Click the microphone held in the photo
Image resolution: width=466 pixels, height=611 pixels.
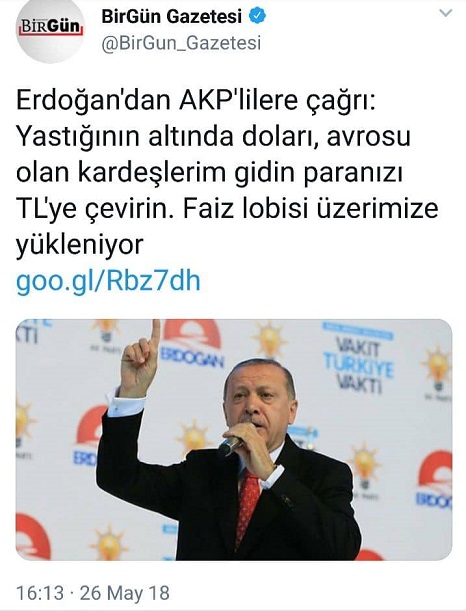coord(231,446)
